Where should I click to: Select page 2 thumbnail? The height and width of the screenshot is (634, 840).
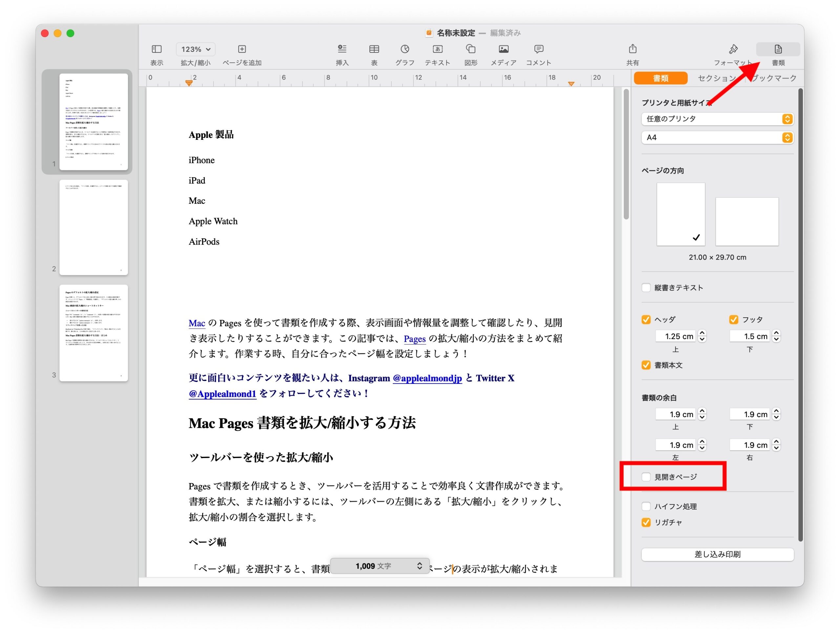pos(94,227)
